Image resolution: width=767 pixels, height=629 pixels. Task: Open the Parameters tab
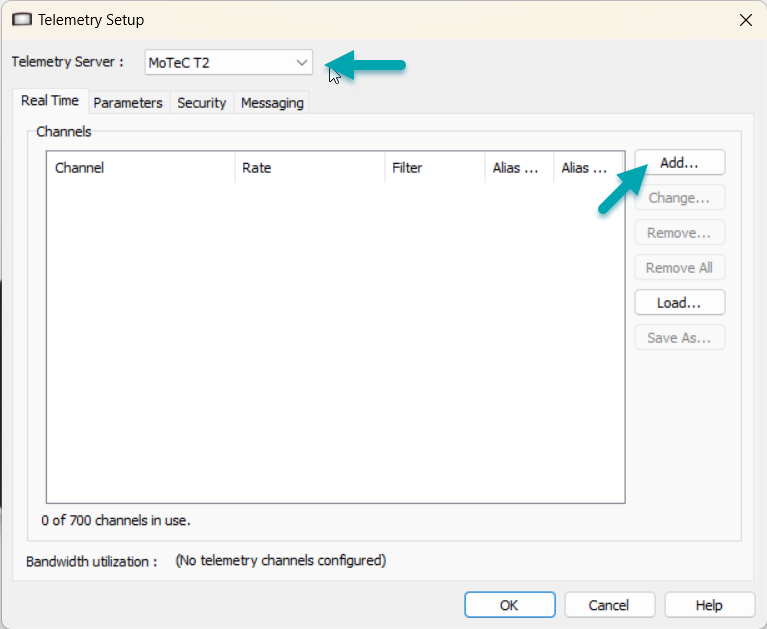(x=128, y=103)
